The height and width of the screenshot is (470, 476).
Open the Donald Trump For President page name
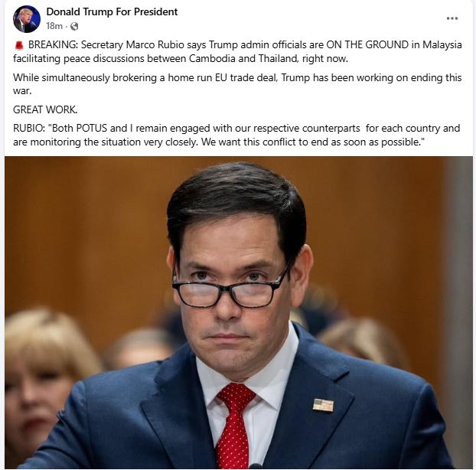click(112, 11)
